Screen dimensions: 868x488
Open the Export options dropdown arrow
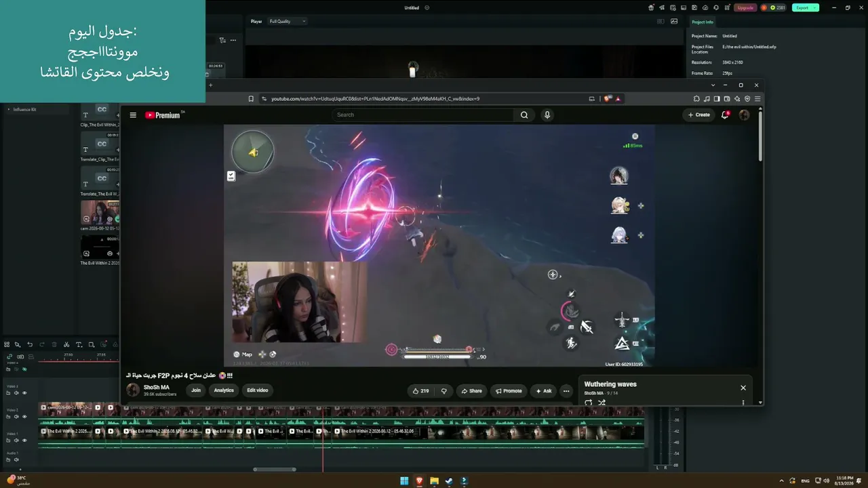[814, 7]
